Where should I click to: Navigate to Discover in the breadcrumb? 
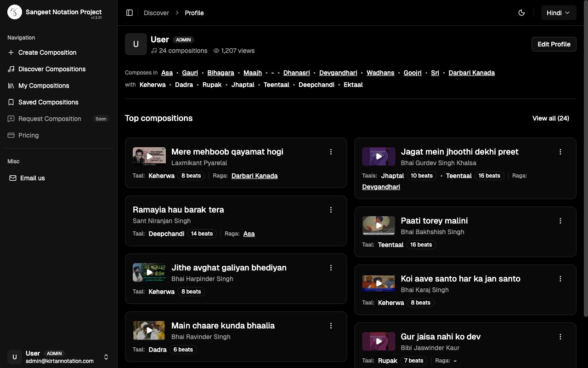(156, 13)
